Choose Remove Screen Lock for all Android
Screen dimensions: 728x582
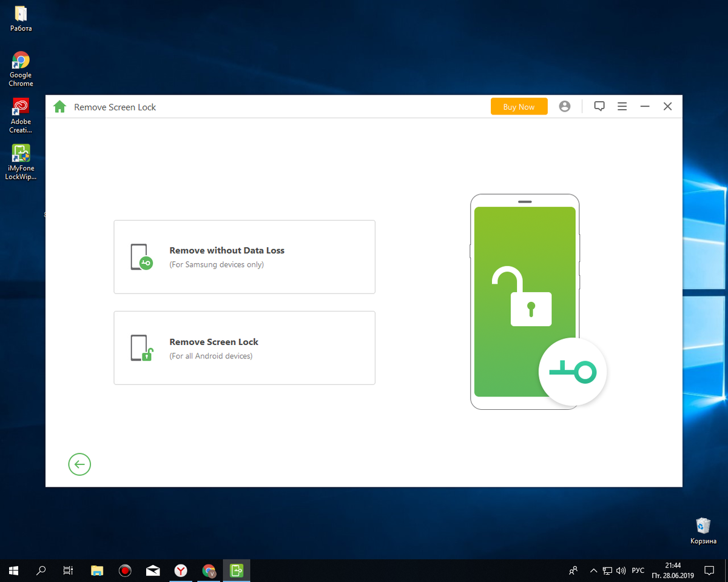[x=244, y=348]
